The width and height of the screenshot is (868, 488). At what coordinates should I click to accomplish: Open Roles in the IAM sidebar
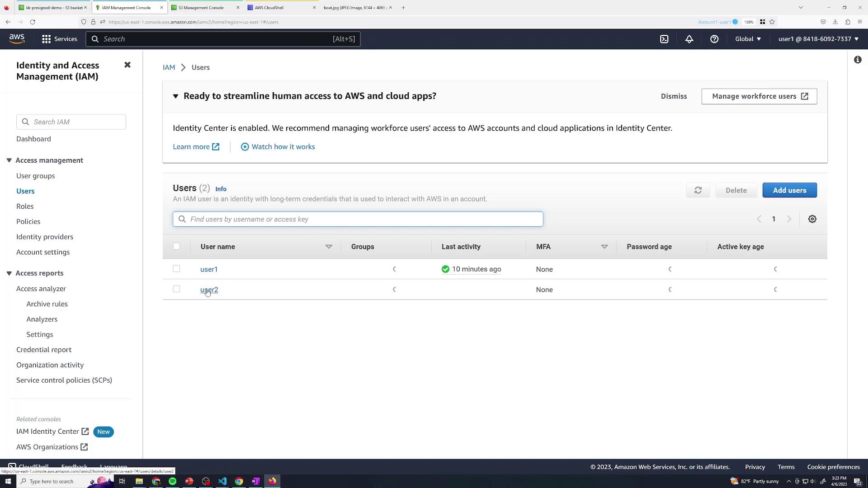click(x=25, y=206)
